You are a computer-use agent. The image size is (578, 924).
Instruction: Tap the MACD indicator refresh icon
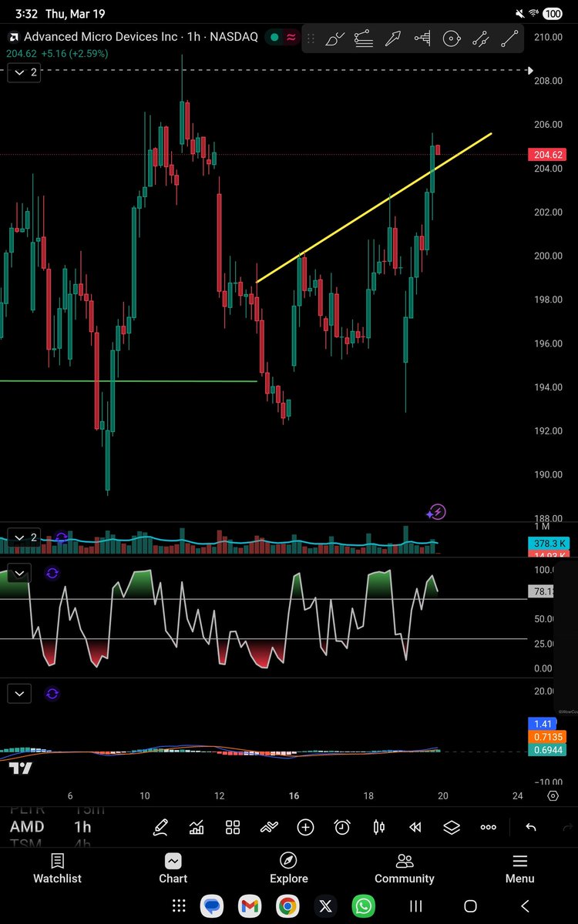[52, 694]
